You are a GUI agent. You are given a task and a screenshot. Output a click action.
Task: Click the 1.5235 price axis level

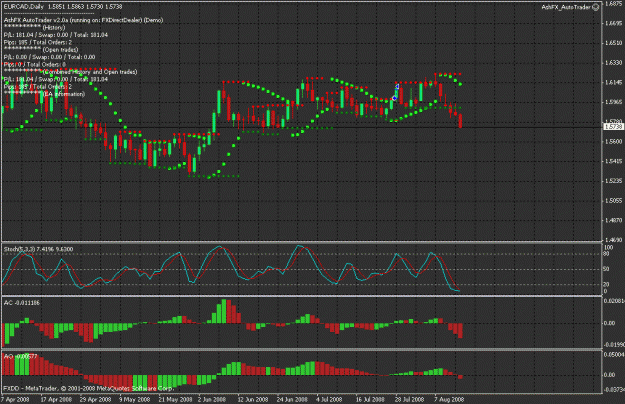click(x=614, y=181)
